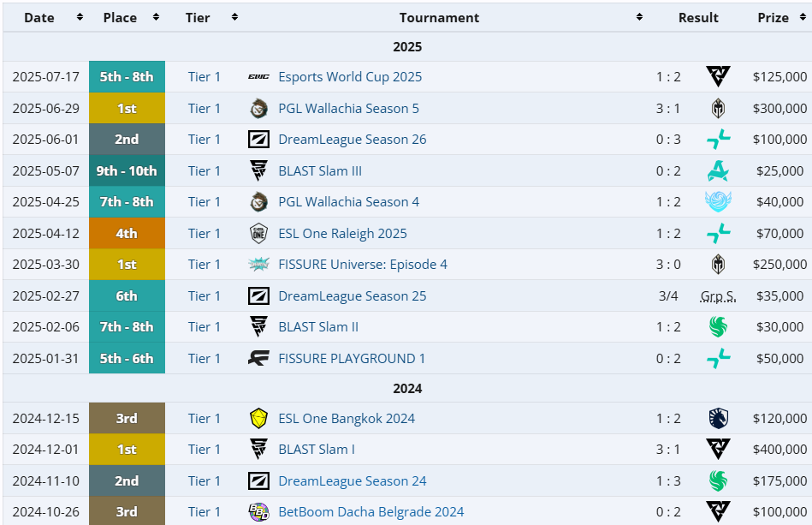
Task: Click the ESL One Raleigh 2025 logo icon
Action: click(258, 234)
